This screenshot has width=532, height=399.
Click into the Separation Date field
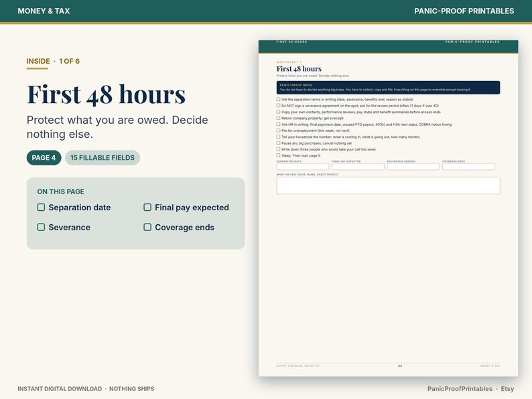click(x=303, y=167)
